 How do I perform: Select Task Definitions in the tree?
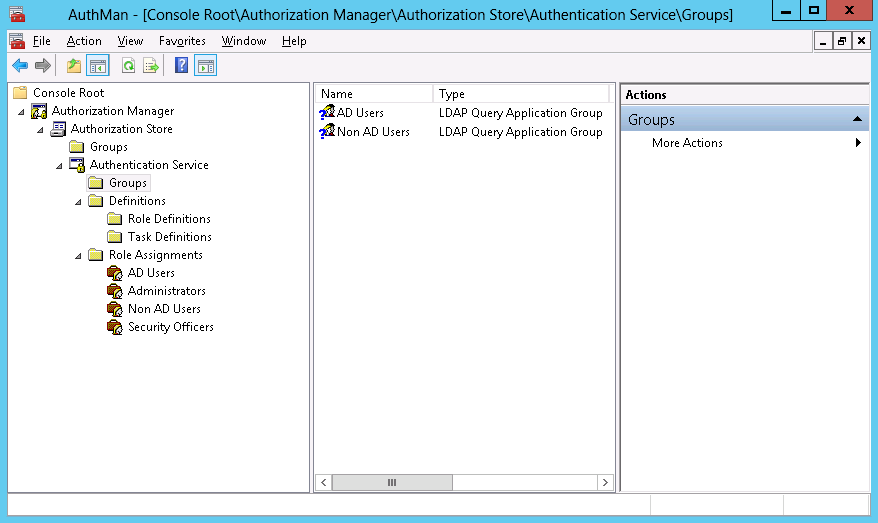tap(169, 237)
